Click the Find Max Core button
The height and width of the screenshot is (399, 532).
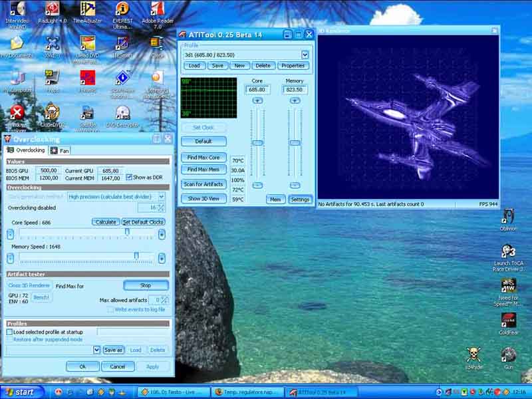tap(203, 158)
